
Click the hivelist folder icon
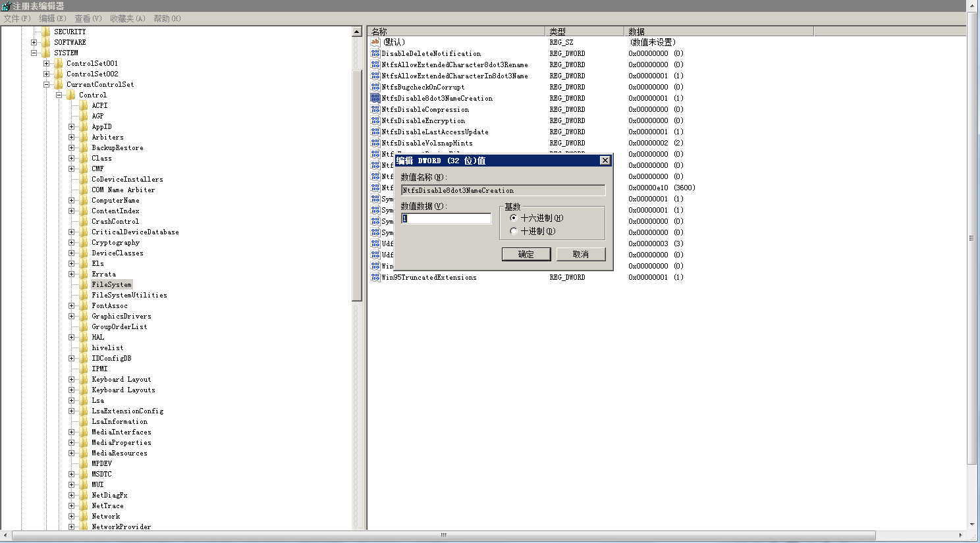(x=84, y=348)
